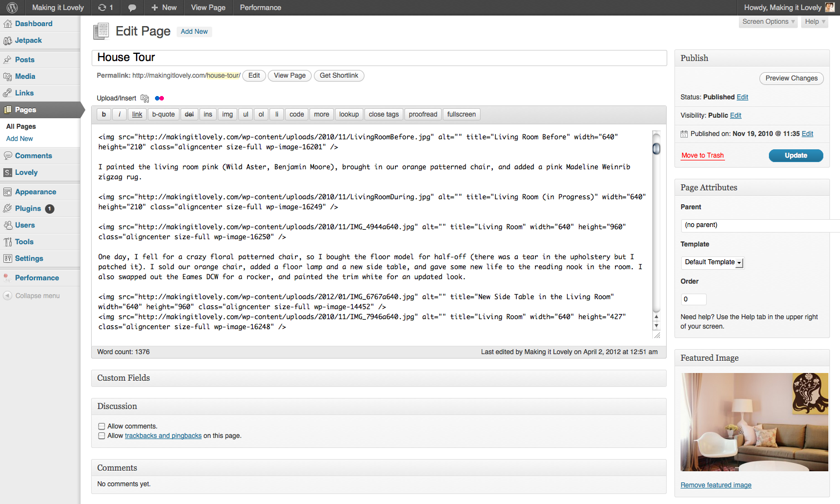
Task: Click the updates refresh icon
Action: point(102,8)
